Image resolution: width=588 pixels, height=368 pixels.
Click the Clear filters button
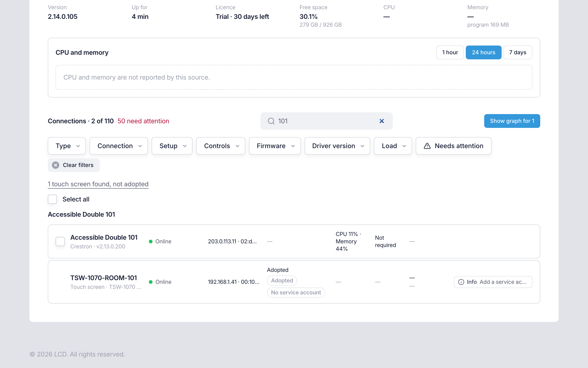pos(74,165)
